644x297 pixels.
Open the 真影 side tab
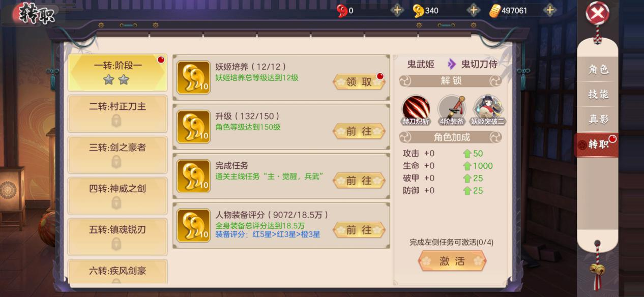(x=598, y=120)
